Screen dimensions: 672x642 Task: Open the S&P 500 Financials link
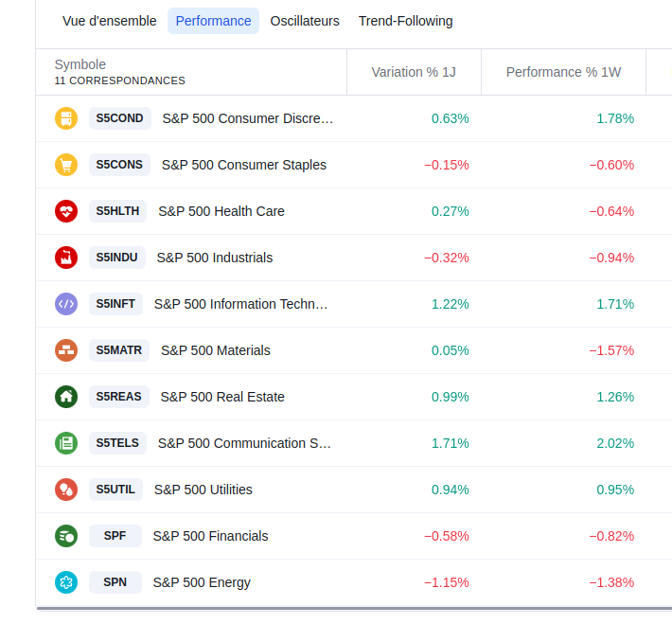(x=210, y=536)
